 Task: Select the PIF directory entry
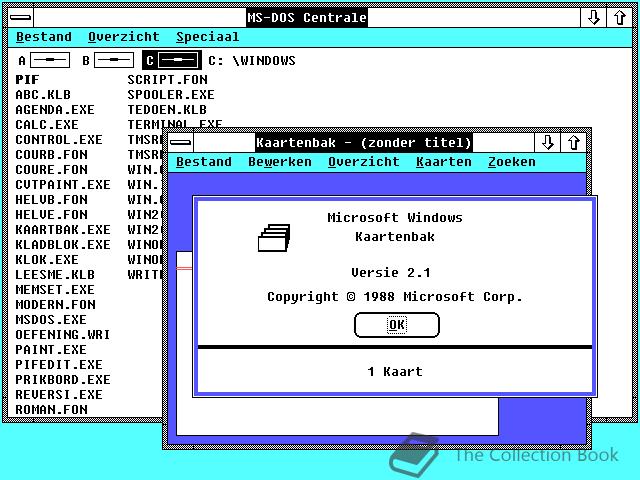click(x=27, y=80)
